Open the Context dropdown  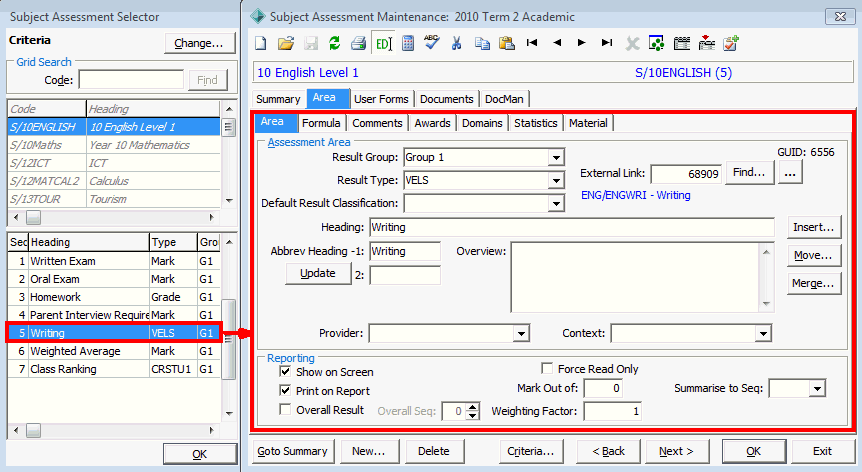point(762,333)
